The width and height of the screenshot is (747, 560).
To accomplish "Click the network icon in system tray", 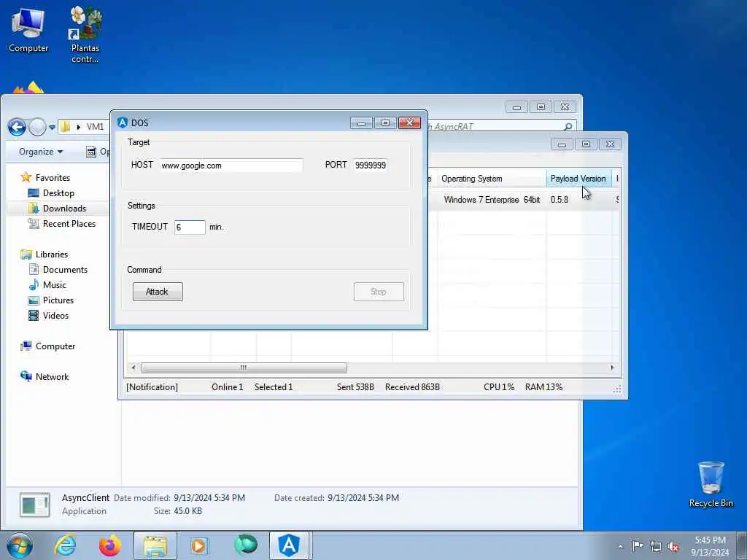I will tap(656, 547).
